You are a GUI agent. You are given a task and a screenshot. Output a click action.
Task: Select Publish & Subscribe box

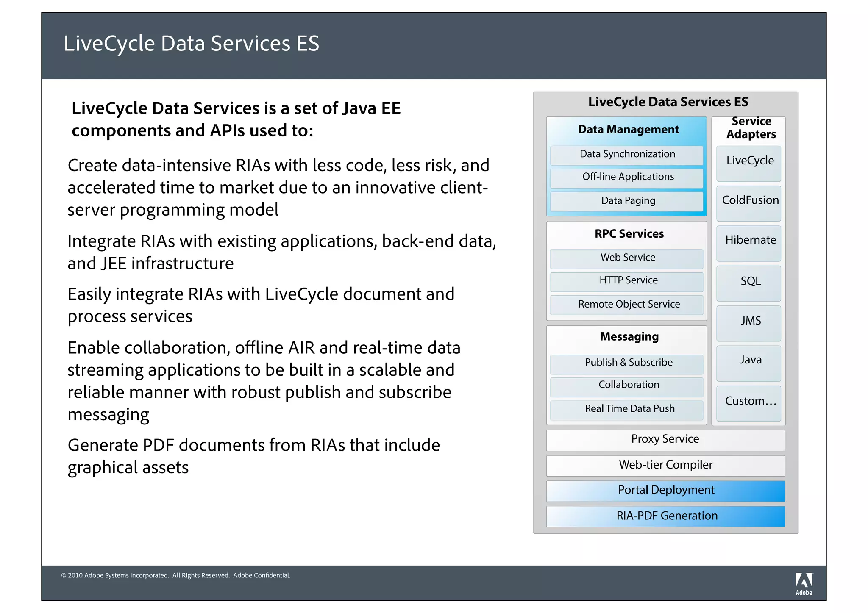coord(626,363)
